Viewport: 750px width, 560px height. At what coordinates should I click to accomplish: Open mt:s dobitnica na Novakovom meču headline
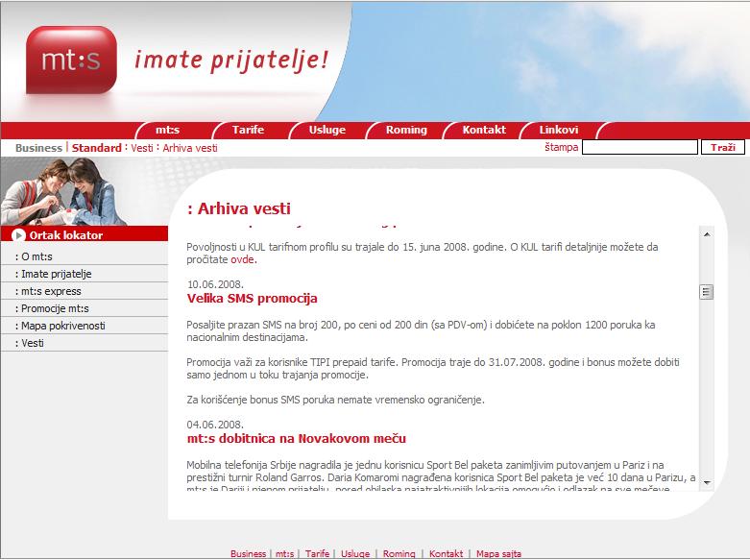click(297, 438)
